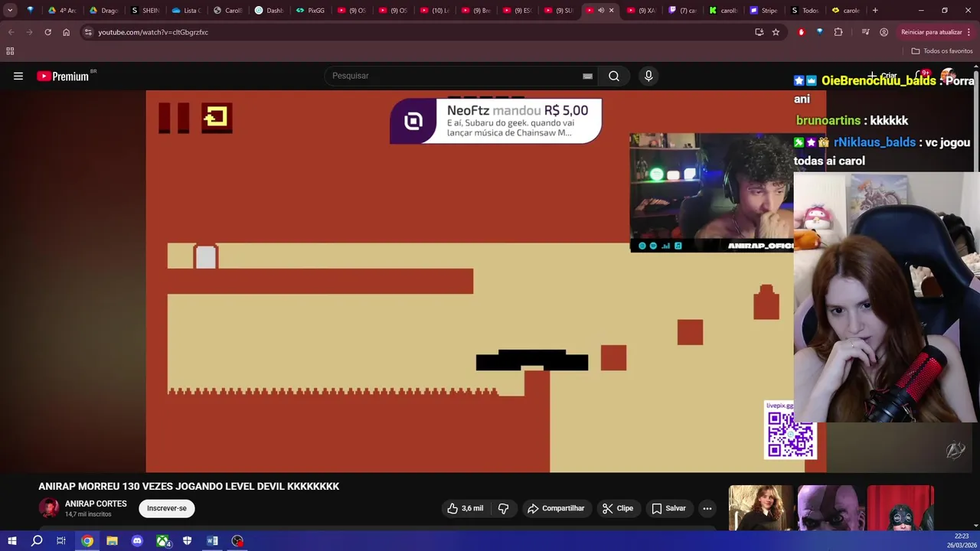Screen dimensions: 980x551
Task: Switch to the PixGG tab
Action: pos(310,11)
